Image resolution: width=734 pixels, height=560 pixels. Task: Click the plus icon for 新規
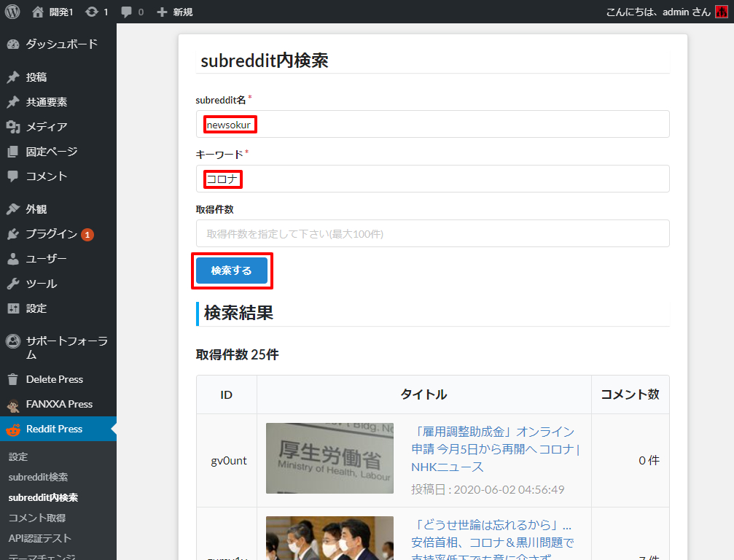pos(162,12)
